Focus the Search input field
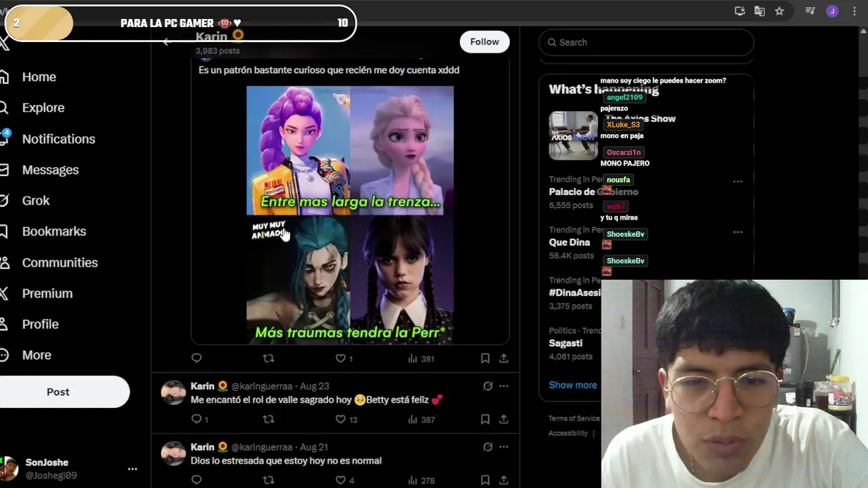The width and height of the screenshot is (868, 488). click(646, 42)
